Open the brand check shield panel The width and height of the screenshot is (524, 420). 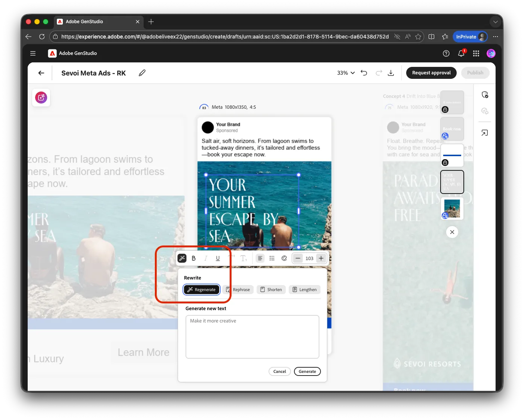485,95
